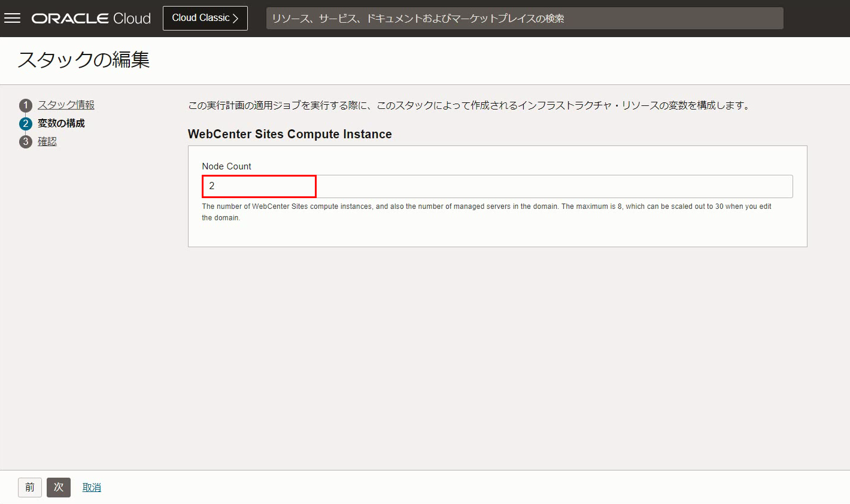Click step 2 number circle
The height and width of the screenshot is (504, 850).
coord(25,124)
